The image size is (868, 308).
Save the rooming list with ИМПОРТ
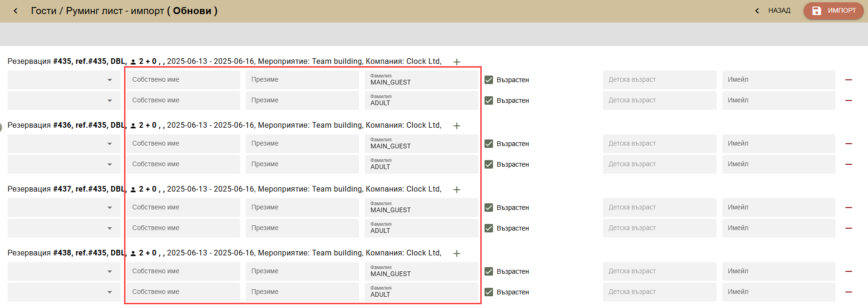833,10
